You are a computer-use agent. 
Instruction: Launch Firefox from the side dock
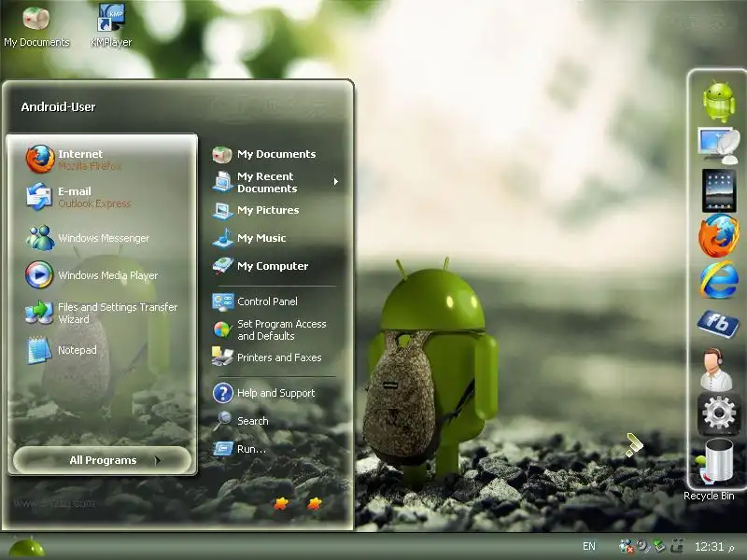(x=719, y=236)
